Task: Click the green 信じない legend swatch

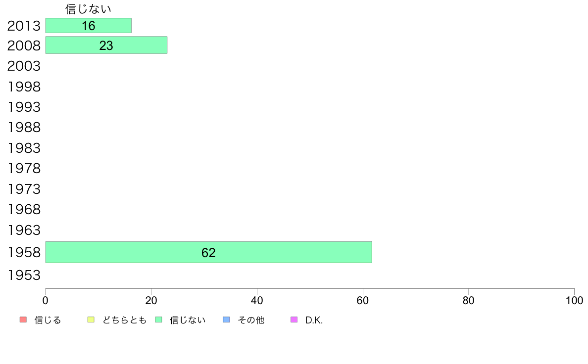Action: (x=158, y=319)
